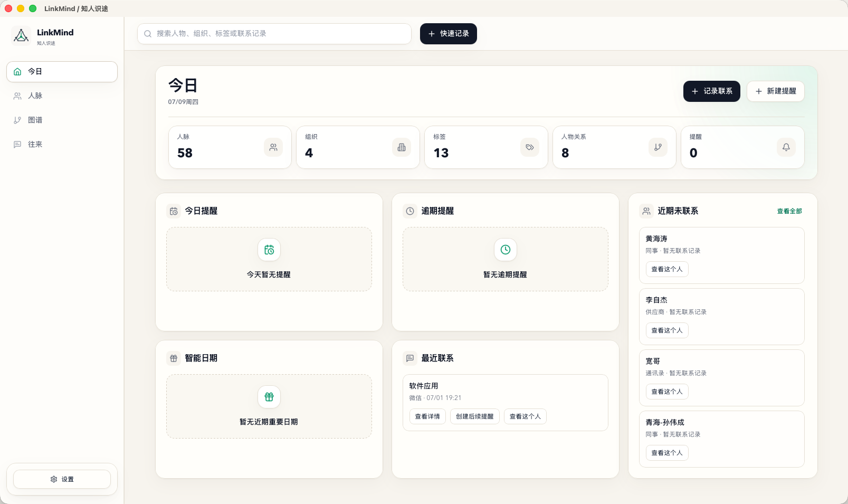Click the name 青海-孙伟成

[665, 423]
